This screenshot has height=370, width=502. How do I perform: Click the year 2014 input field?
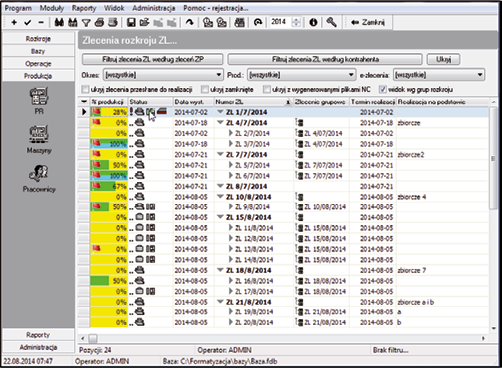click(x=279, y=22)
